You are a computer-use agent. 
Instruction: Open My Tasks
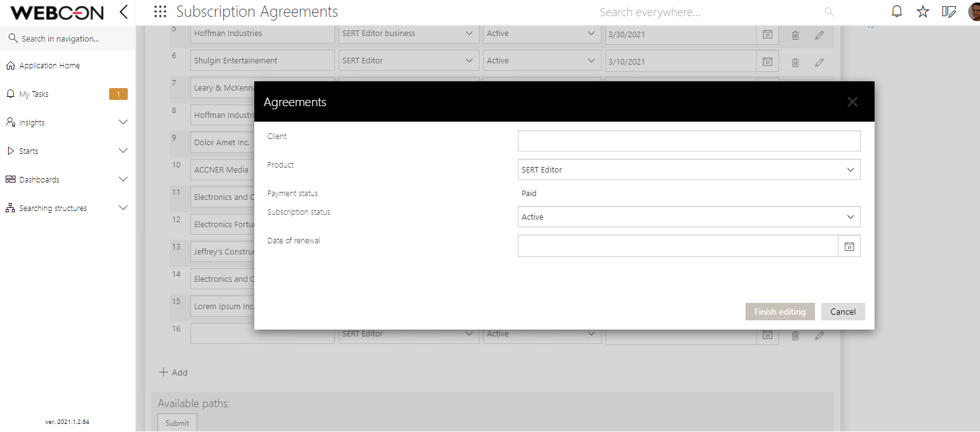coord(33,94)
